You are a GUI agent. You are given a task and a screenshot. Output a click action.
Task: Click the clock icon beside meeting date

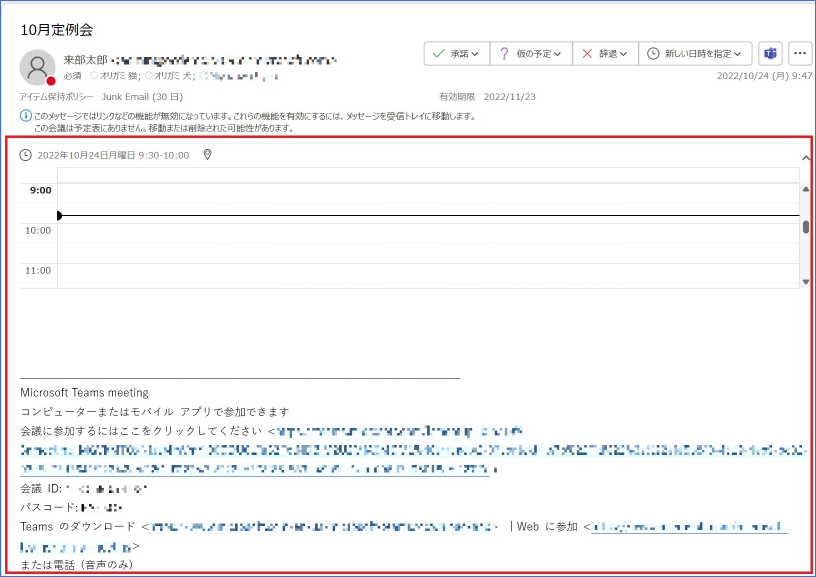point(26,155)
